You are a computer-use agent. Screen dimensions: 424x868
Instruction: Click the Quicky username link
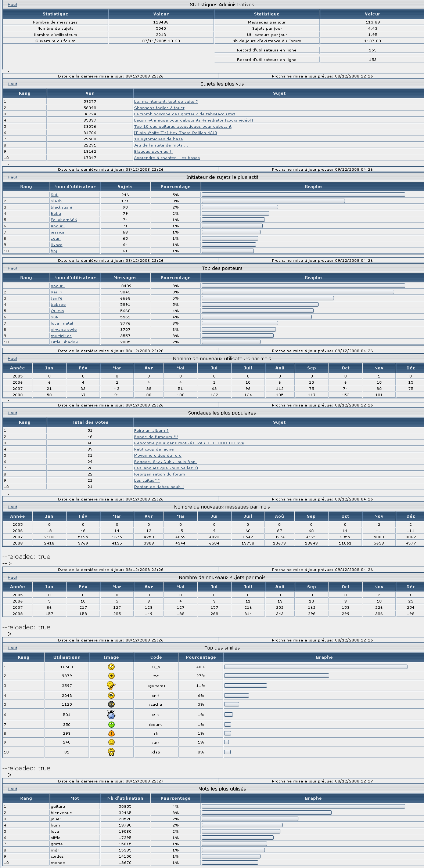coord(57,311)
